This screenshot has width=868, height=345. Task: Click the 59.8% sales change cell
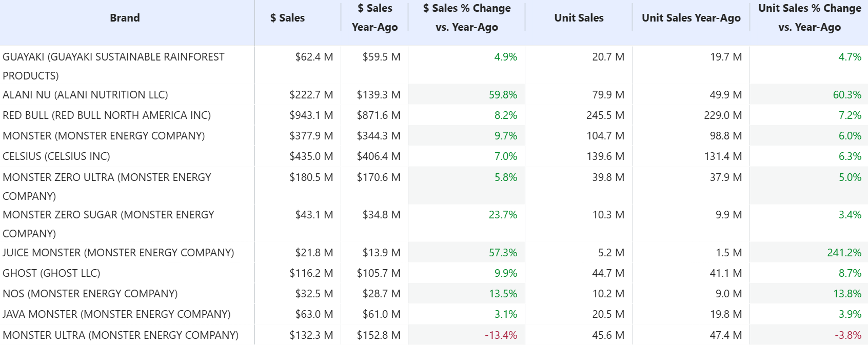[503, 95]
